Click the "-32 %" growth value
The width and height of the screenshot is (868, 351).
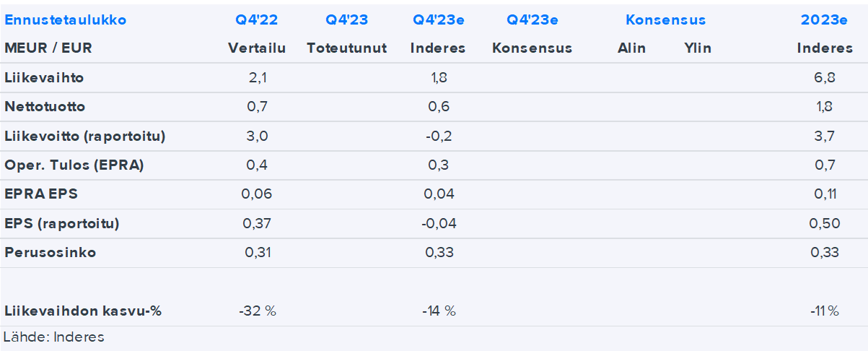tap(258, 311)
